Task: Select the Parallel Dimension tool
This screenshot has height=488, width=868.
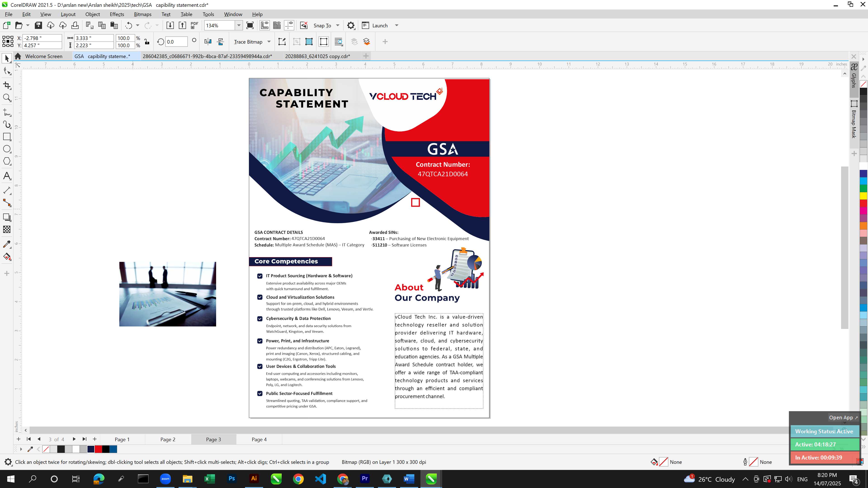Action: [7, 190]
